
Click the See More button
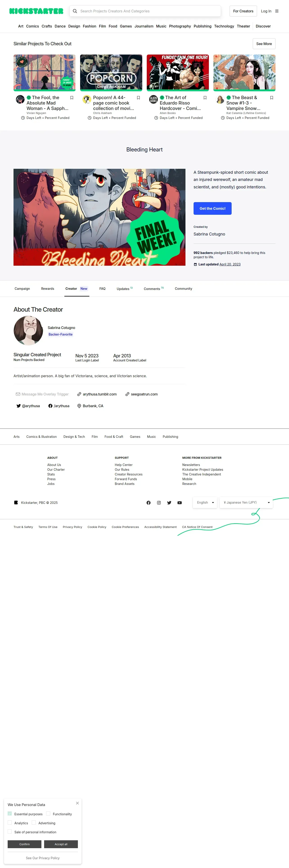pyautogui.click(x=264, y=44)
